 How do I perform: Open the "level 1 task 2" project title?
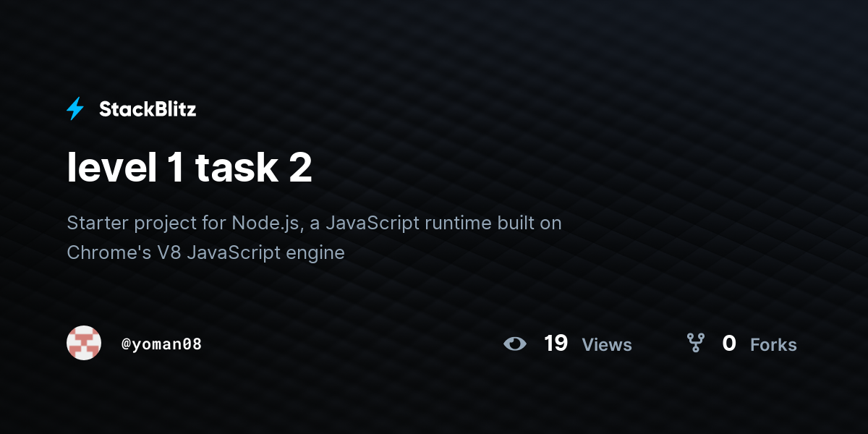point(190,168)
